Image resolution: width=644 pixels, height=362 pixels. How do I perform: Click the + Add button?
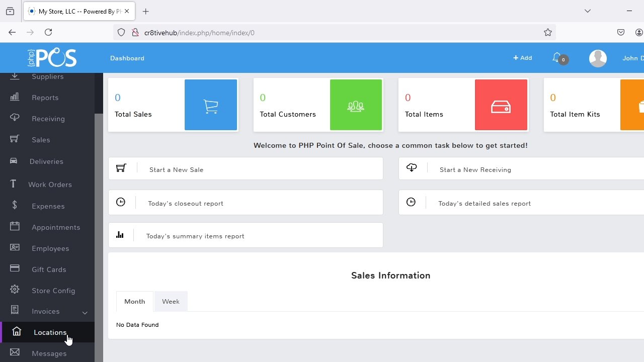coord(522,57)
